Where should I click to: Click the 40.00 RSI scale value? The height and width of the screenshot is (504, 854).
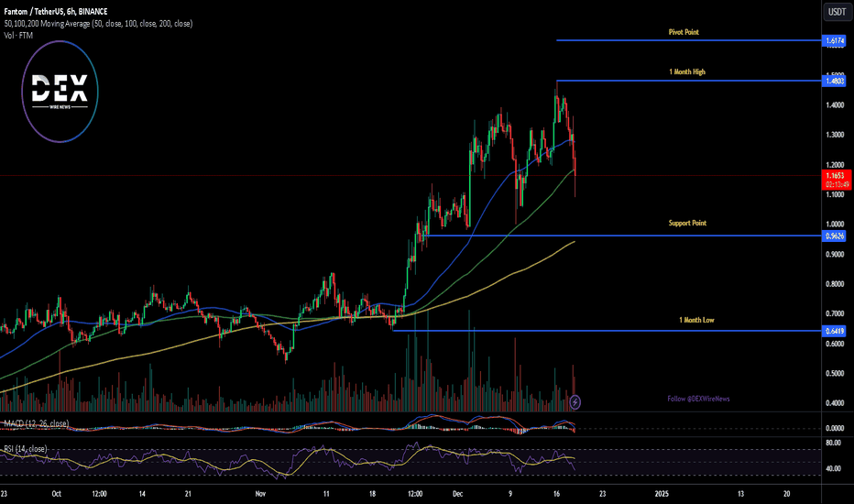[833, 468]
